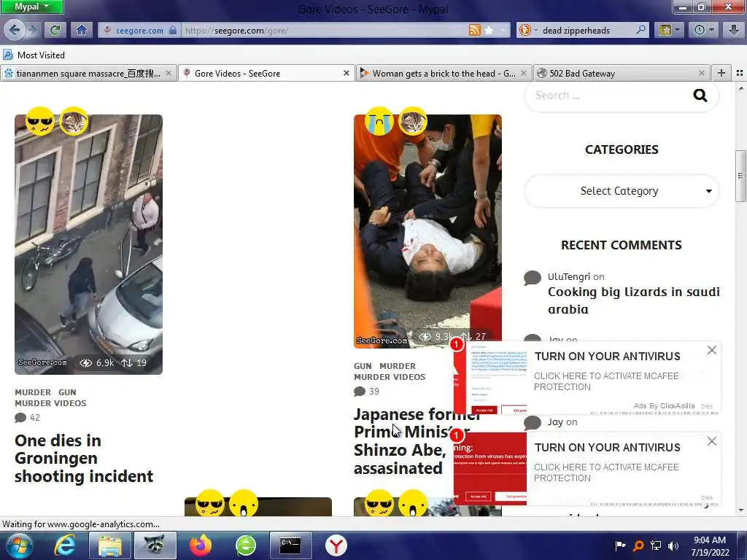Dismiss the lower antivirus notification popup
Image resolution: width=747 pixels, height=560 pixels.
click(x=712, y=441)
